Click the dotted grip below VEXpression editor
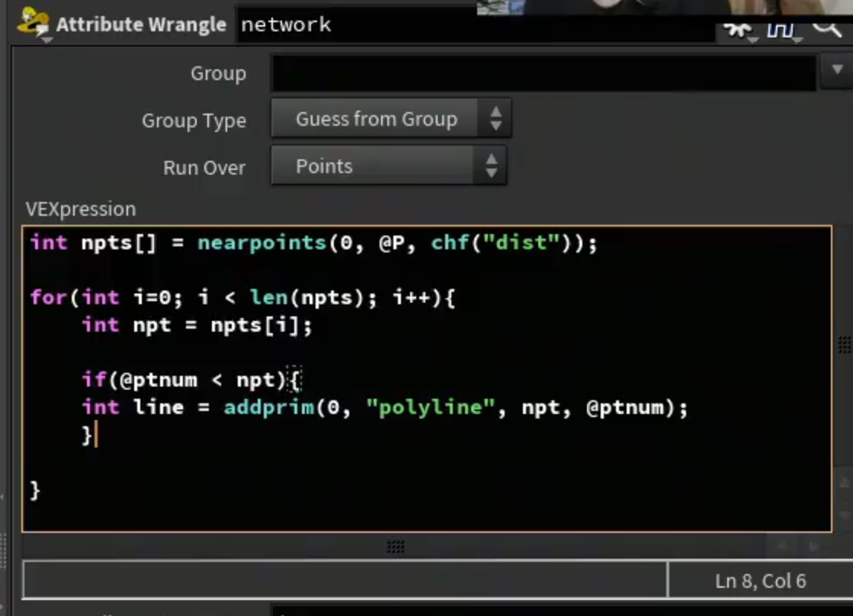 [396, 547]
